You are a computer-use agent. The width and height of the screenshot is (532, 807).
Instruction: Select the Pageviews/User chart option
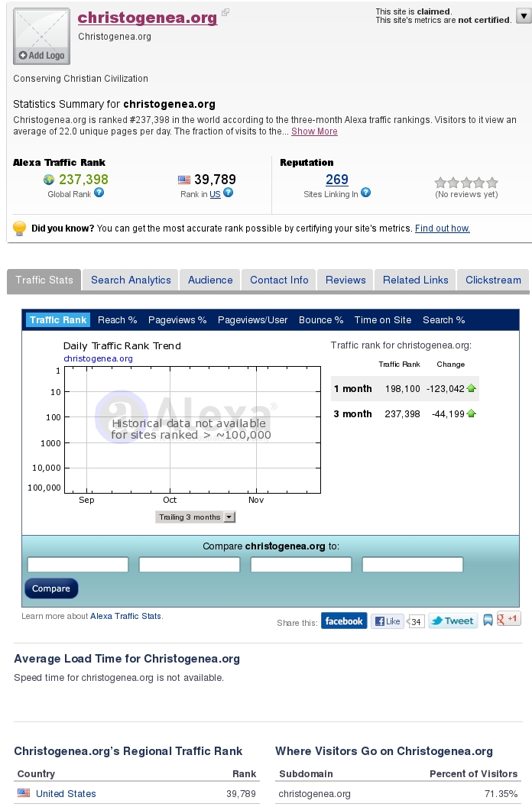[252, 320]
